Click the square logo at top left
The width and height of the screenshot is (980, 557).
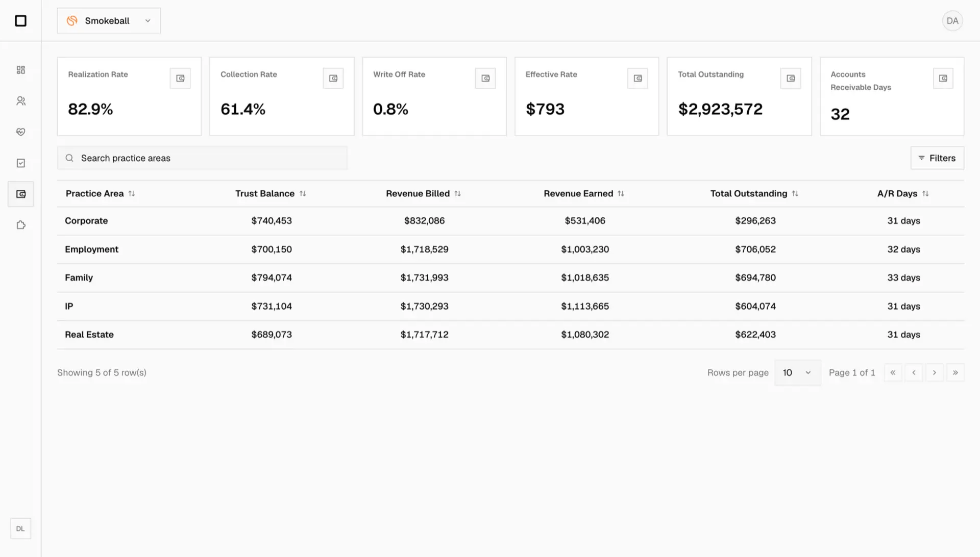tap(20, 21)
